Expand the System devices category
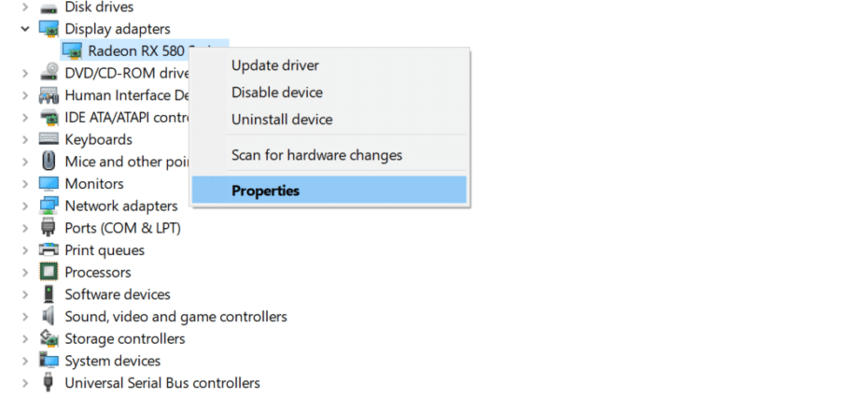868x413 pixels. point(25,361)
